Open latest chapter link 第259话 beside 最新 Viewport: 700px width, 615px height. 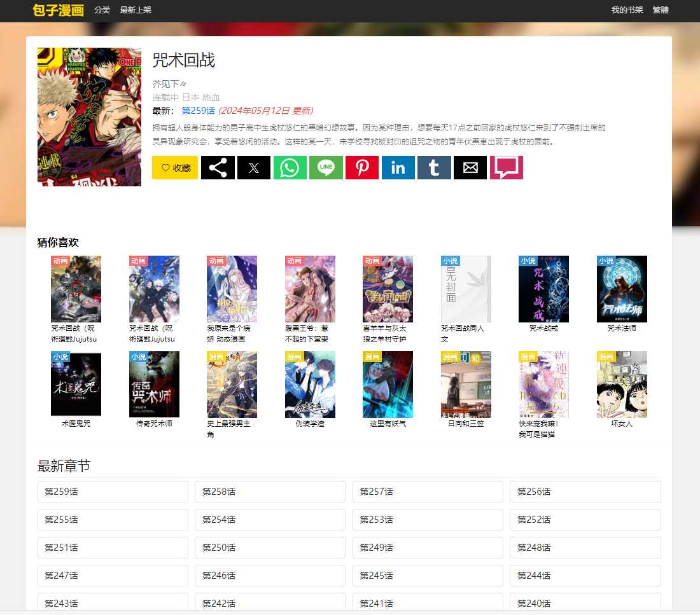click(198, 110)
